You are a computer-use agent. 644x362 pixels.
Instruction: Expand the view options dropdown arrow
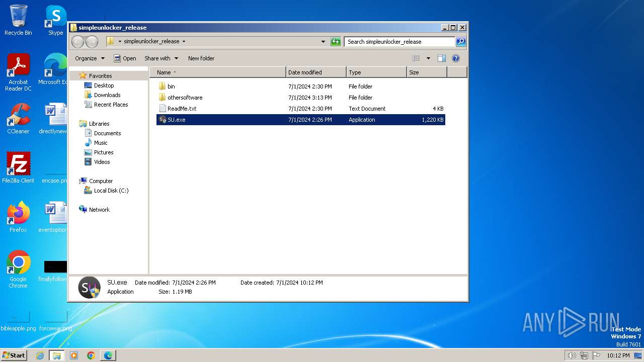point(428,58)
